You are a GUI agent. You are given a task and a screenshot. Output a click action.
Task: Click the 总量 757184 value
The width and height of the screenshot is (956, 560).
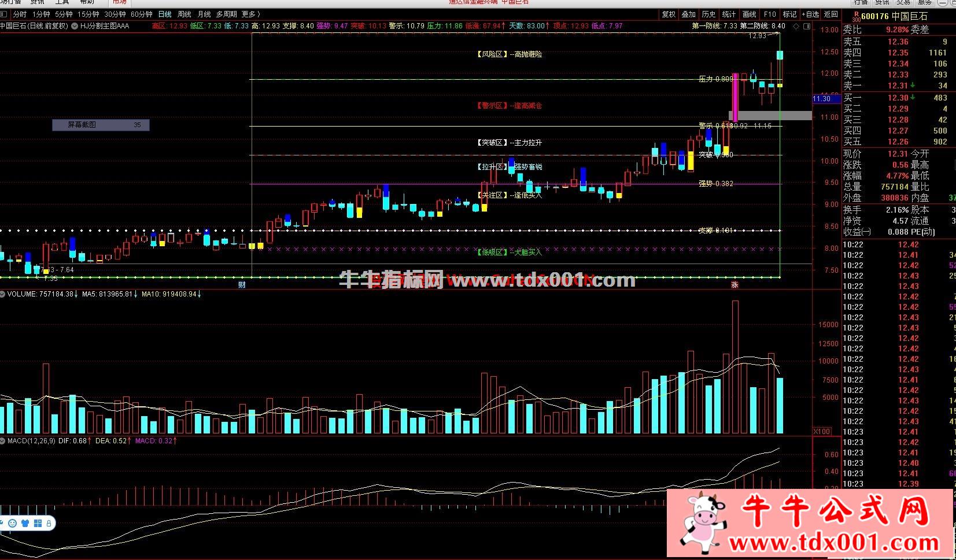click(x=895, y=187)
